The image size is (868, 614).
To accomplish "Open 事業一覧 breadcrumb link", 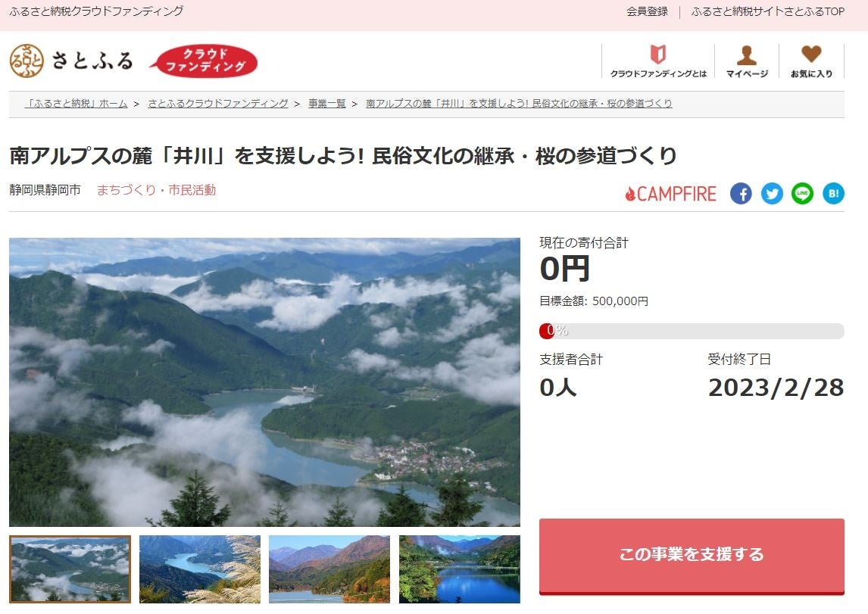I will [x=326, y=104].
